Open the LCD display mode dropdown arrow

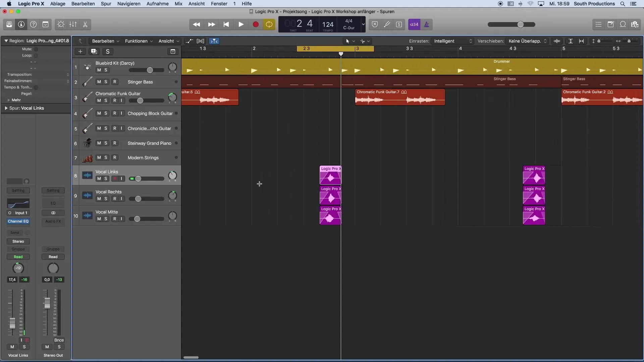(363, 24)
